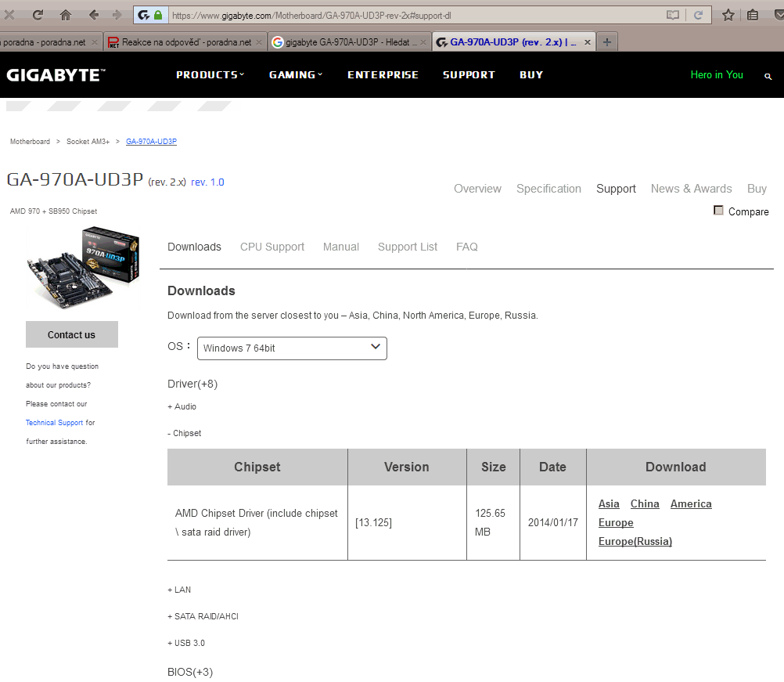Click the green padlock security icon
The image size is (784, 682).
158,15
